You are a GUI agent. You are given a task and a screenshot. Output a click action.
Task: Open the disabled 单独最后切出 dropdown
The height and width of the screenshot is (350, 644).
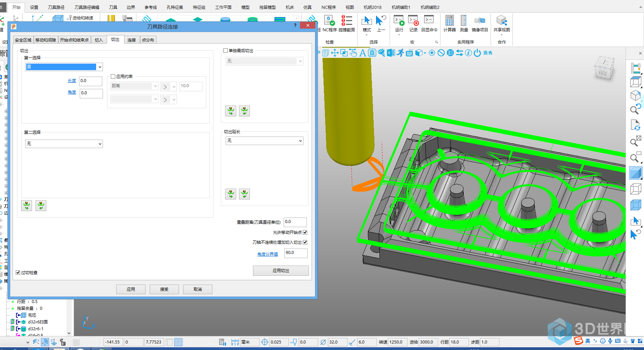tap(265, 61)
